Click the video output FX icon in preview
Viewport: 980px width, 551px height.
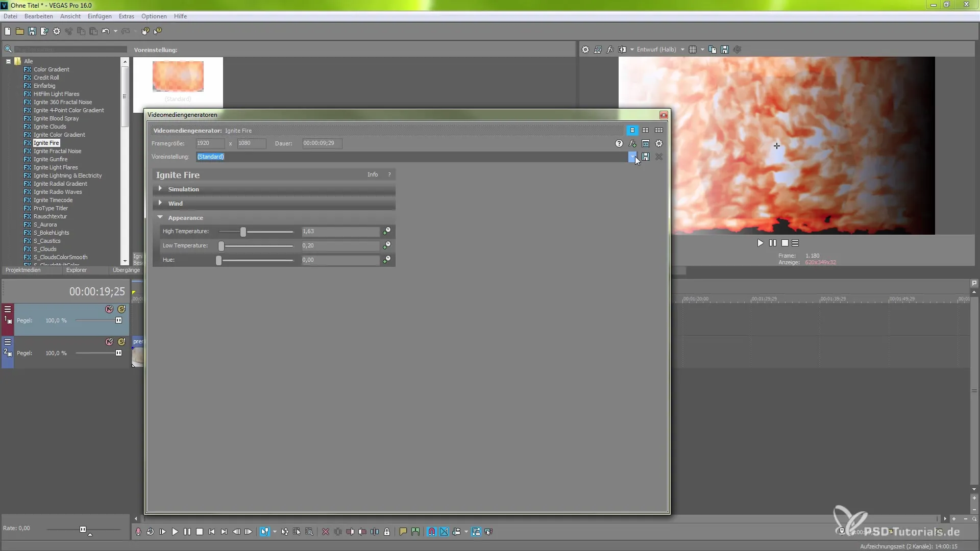click(x=610, y=49)
